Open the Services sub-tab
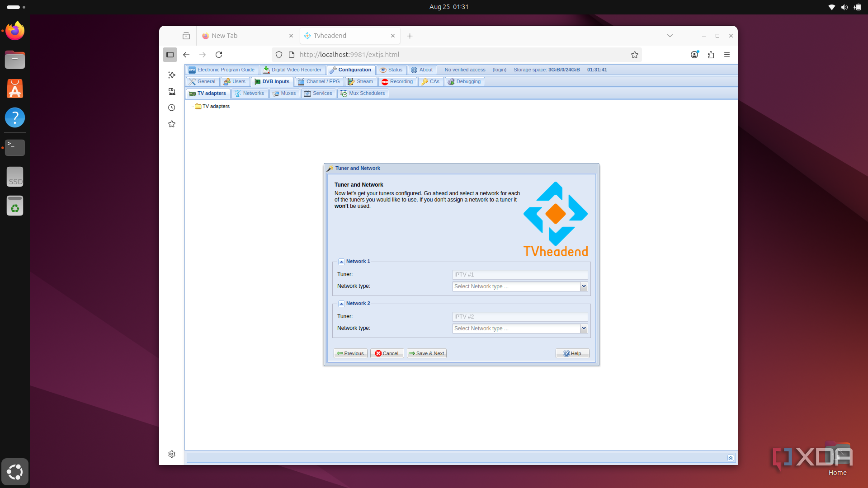 [318, 93]
